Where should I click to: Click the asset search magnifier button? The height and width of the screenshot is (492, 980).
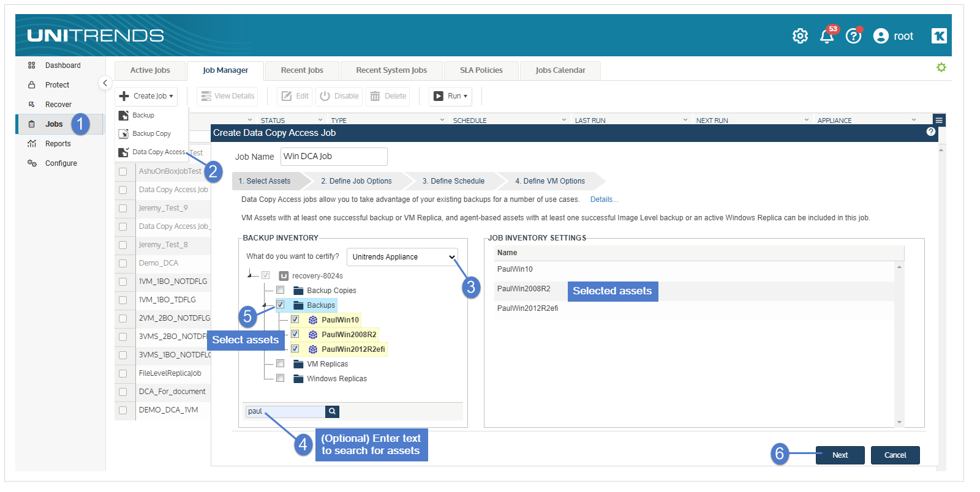[332, 412]
